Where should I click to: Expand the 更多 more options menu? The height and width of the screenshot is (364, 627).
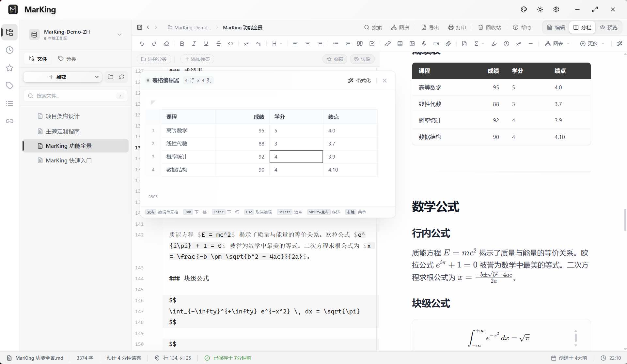[x=592, y=44]
